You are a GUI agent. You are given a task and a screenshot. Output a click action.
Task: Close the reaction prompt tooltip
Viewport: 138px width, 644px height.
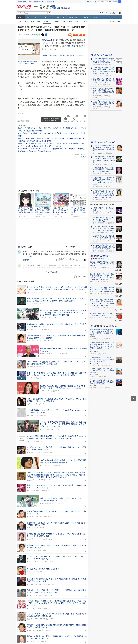60,118
